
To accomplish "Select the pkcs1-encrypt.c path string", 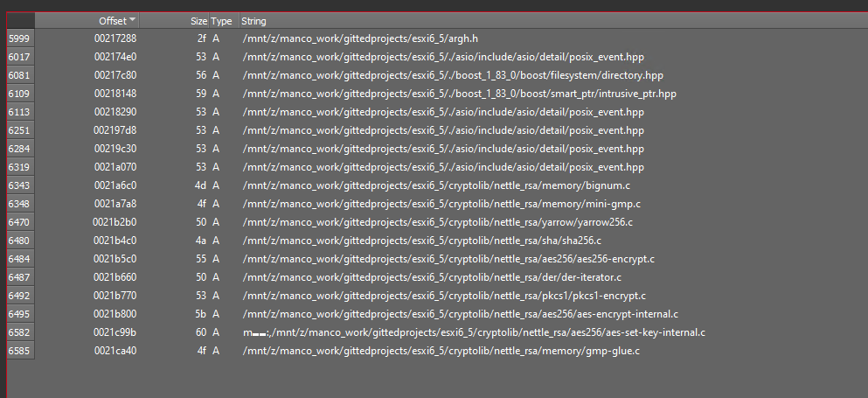I will click(x=444, y=296).
